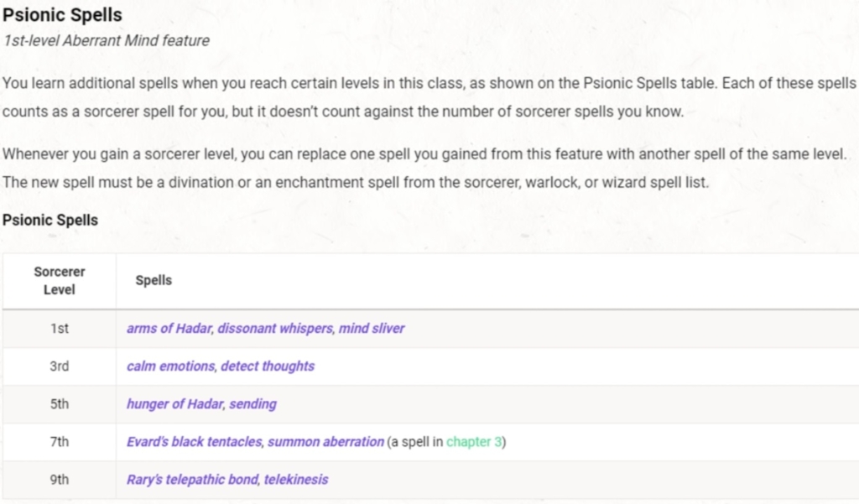This screenshot has width=859, height=504.
Task: Click the 1st-level Aberrant Mind feature subtitle
Action: (107, 40)
